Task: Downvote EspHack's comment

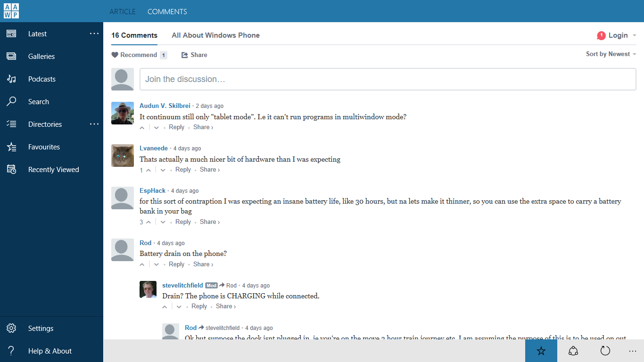Action: [163, 222]
